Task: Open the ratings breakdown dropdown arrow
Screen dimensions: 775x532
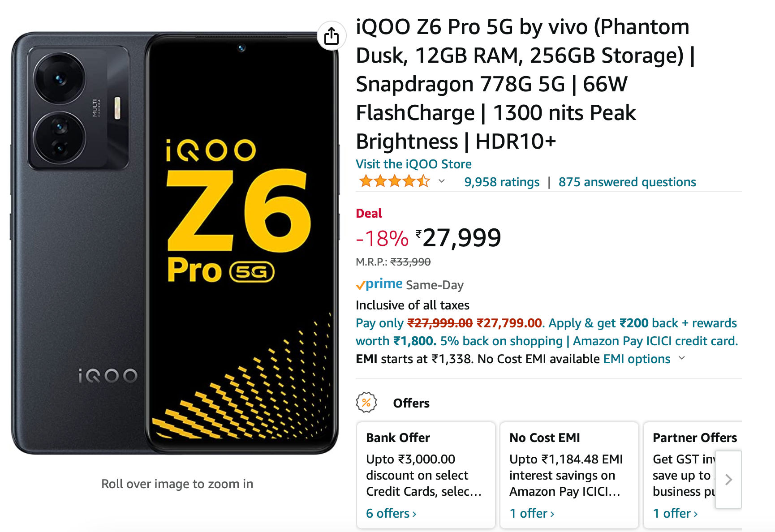Action: point(442,181)
